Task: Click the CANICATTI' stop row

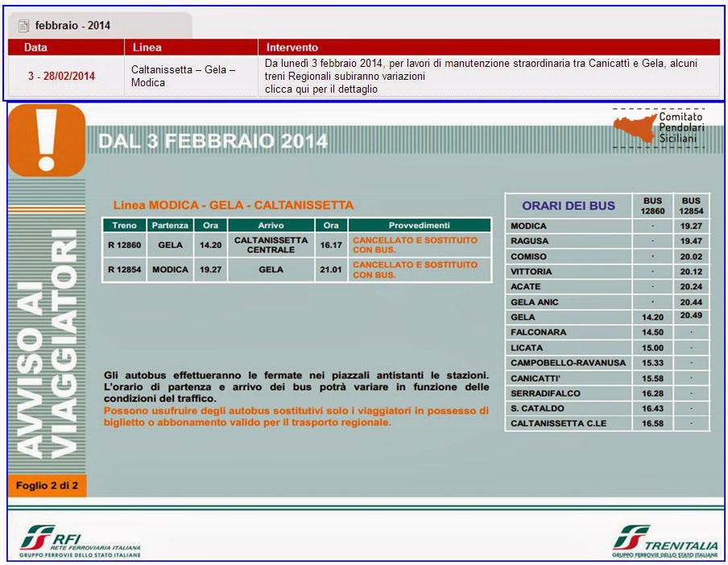Action: tap(607, 378)
